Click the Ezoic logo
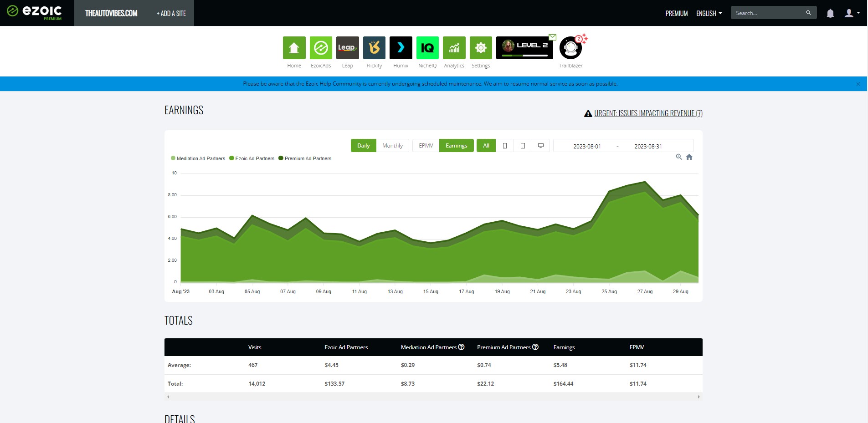This screenshot has height=423, width=868. (35, 13)
